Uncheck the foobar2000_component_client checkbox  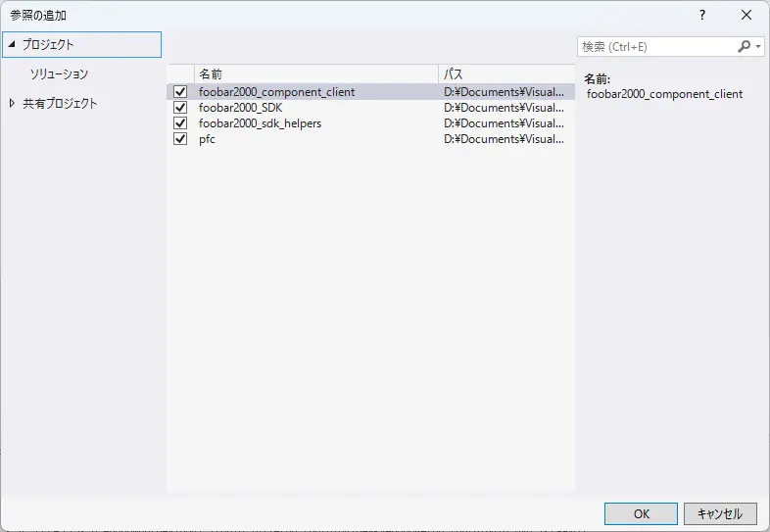pyautogui.click(x=180, y=92)
